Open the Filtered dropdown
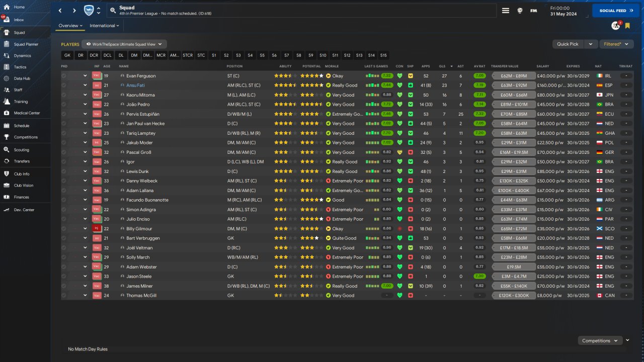This screenshot has width=644, height=362. 616,44
